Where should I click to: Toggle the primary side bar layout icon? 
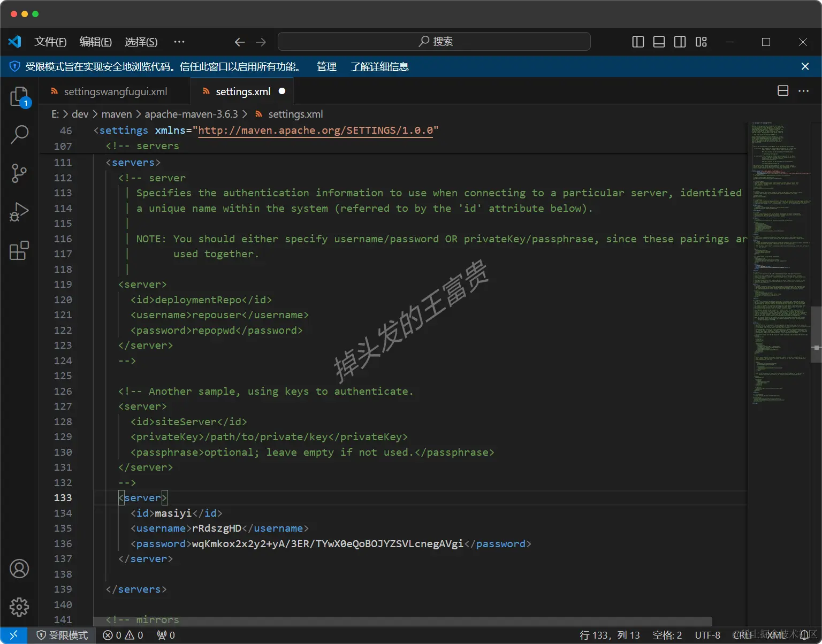[x=638, y=42]
